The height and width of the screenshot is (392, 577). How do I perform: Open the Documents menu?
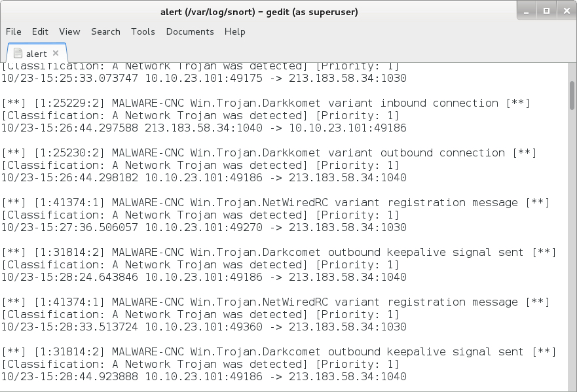[x=190, y=31]
